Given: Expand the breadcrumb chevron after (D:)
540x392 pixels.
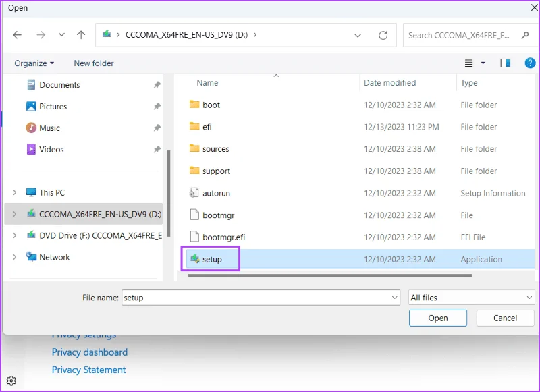Looking at the screenshot, I should pyautogui.click(x=255, y=35).
